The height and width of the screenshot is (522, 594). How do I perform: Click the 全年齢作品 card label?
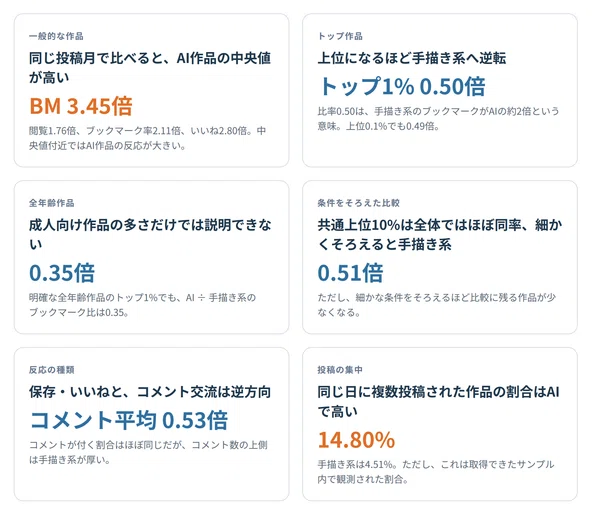(x=52, y=203)
